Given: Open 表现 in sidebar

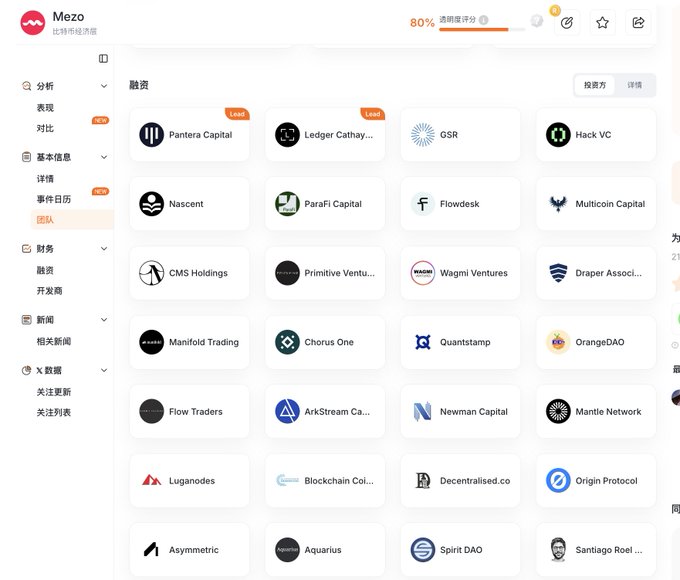Looking at the screenshot, I should coord(45,108).
